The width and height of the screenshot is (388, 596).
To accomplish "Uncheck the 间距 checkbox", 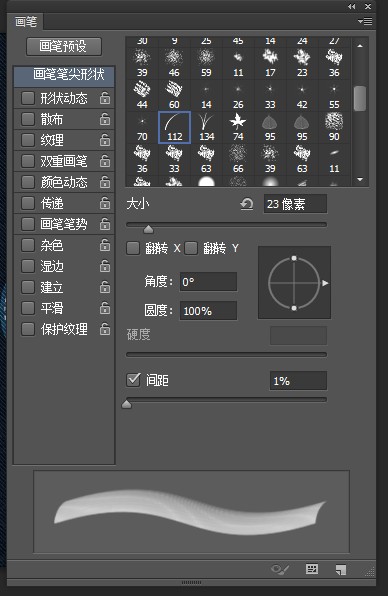I will click(133, 380).
